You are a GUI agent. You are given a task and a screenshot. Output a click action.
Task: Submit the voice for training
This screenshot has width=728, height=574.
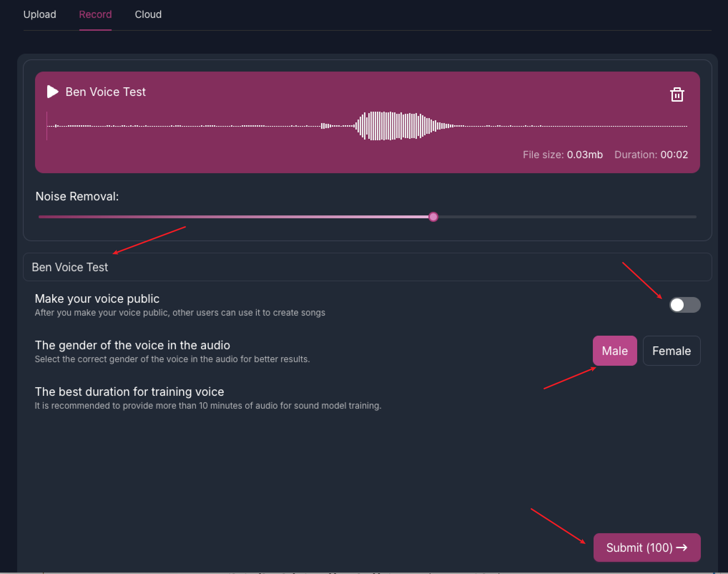point(647,548)
